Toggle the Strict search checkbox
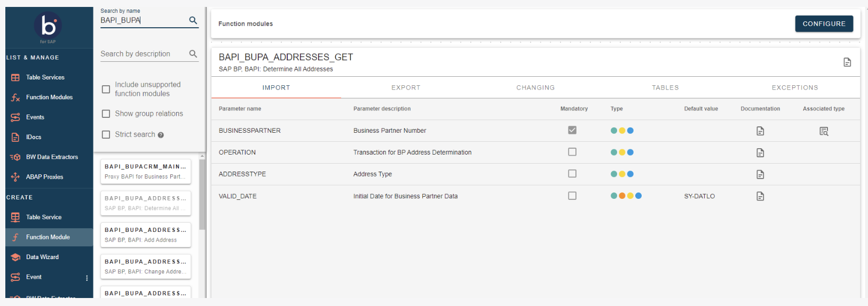868x306 pixels. (106, 134)
